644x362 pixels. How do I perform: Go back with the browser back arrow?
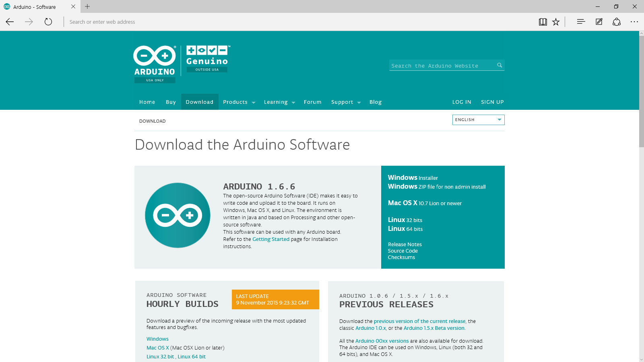pos(10,22)
